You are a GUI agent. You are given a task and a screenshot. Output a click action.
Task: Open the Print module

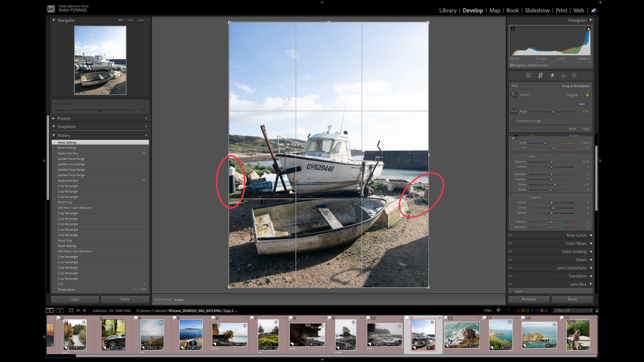pos(561,10)
